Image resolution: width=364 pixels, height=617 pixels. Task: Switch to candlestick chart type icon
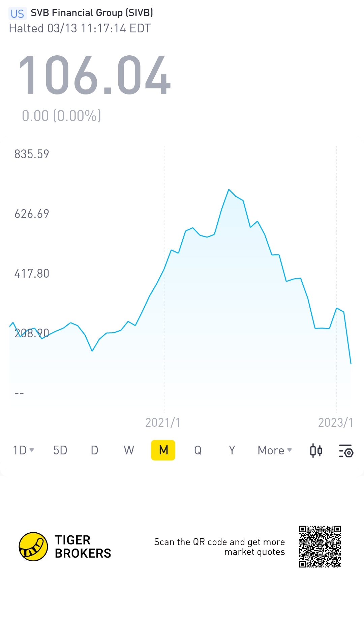click(316, 450)
